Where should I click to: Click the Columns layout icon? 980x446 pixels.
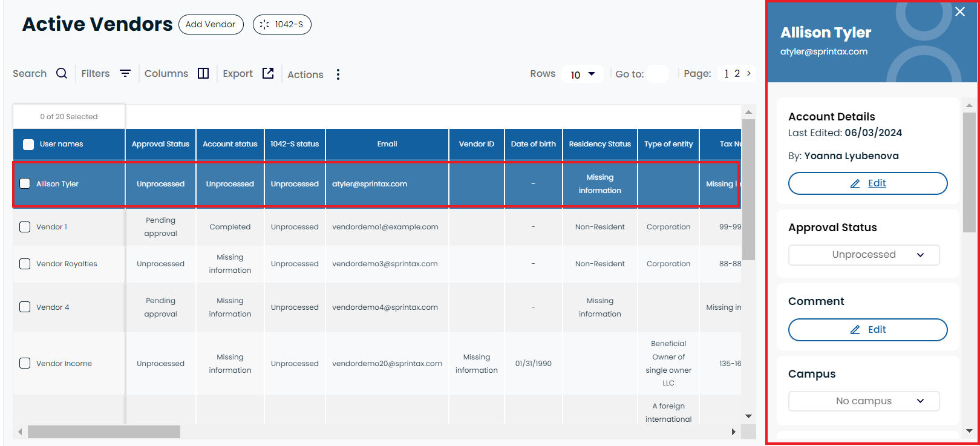coord(203,73)
